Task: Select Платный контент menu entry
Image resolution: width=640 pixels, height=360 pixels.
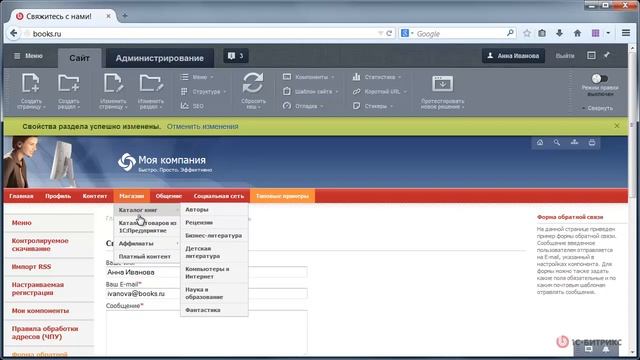Action: click(x=147, y=256)
